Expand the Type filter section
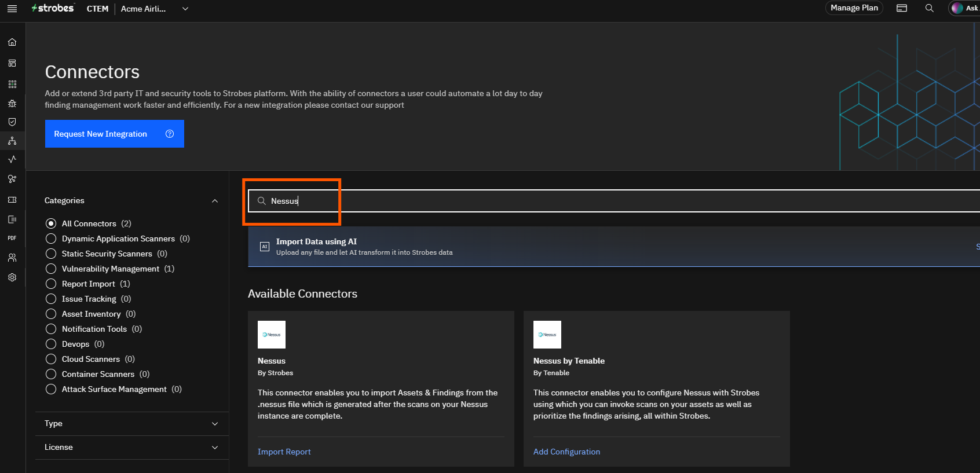The image size is (980, 473). coord(131,424)
